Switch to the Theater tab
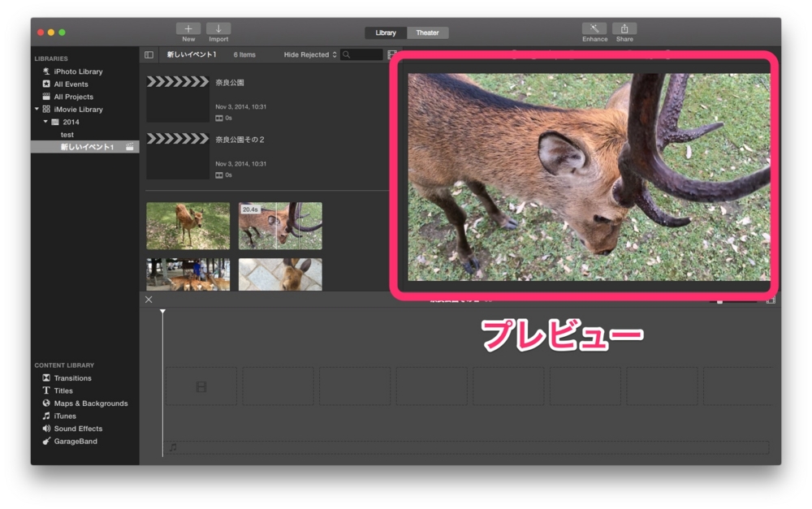Viewport: 812px width, 509px height. click(x=427, y=32)
